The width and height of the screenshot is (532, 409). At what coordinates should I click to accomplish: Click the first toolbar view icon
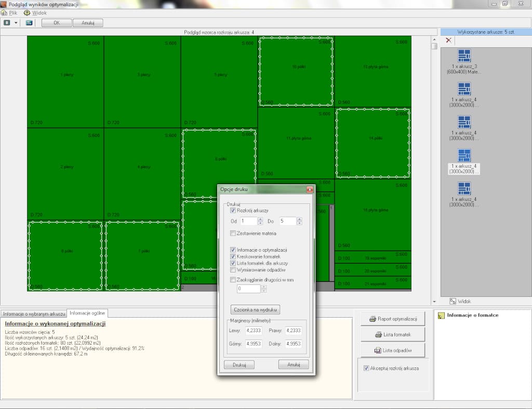(x=7, y=23)
